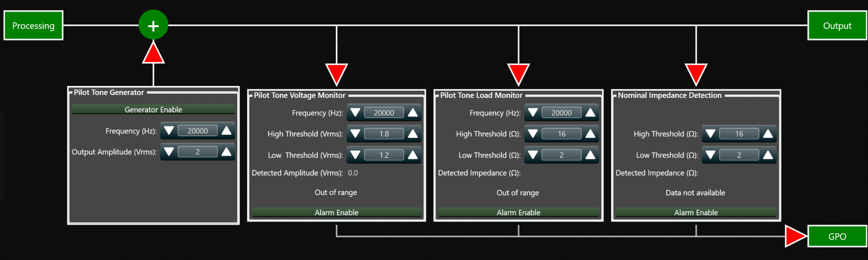Edit Voltage Monitor High Threshold 1.8 field
This screenshot has width=868, height=260.
point(384,134)
